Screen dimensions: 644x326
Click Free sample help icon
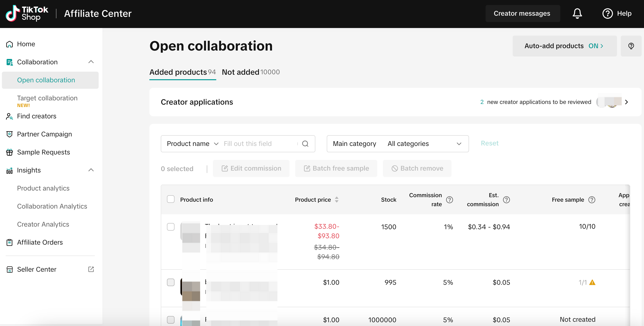click(x=592, y=200)
